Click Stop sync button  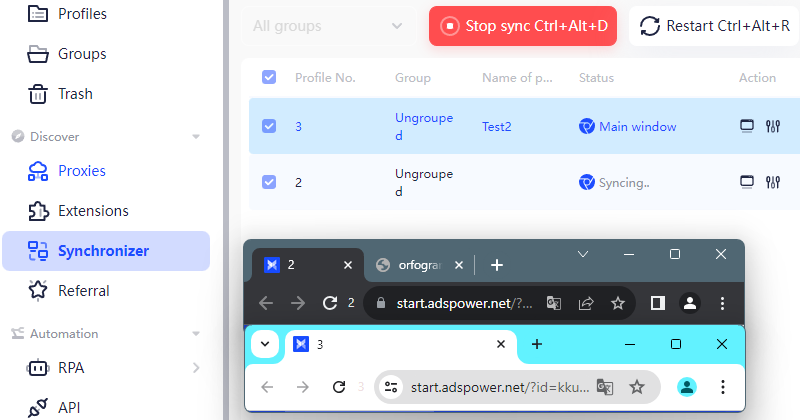click(x=523, y=26)
